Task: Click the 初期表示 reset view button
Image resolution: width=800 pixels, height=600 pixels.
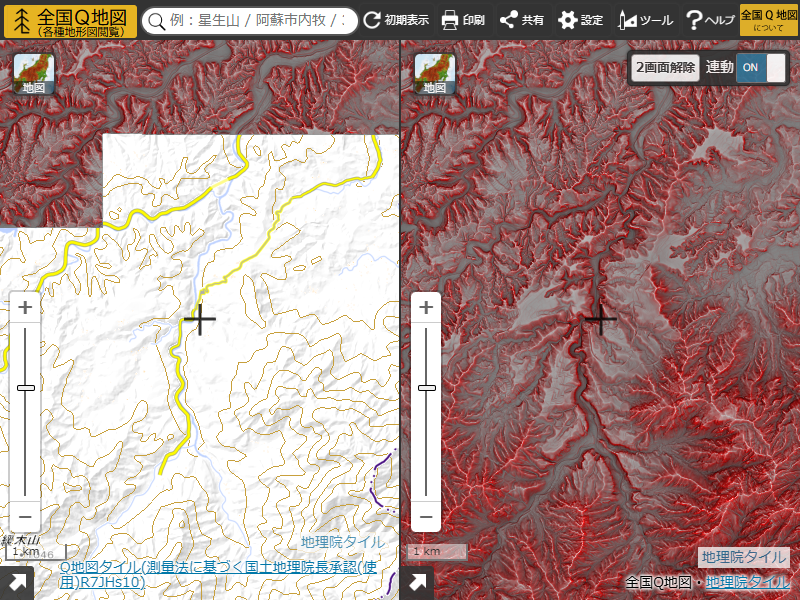Action: (396, 20)
